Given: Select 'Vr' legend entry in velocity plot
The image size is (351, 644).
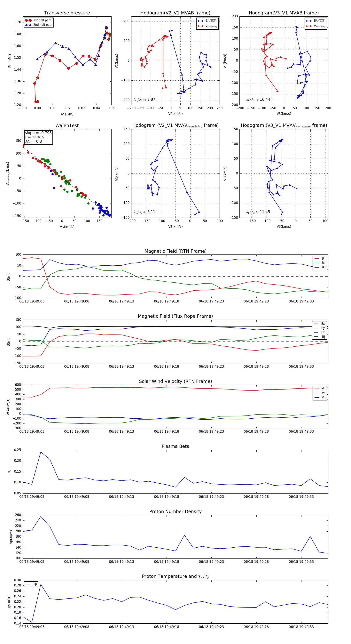Looking at the screenshot, I should coord(320,389).
